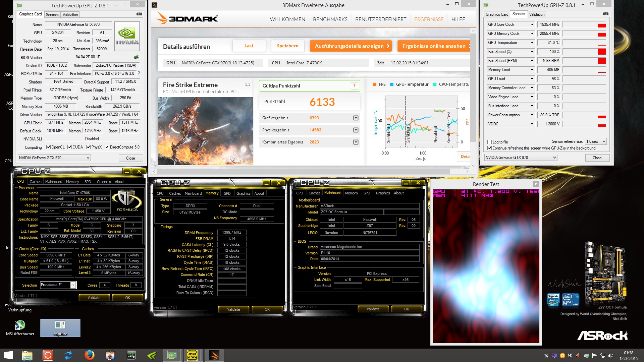The width and height of the screenshot is (644, 362).
Task: Open the GPU Temperature sensor dropdown
Action: tap(532, 43)
